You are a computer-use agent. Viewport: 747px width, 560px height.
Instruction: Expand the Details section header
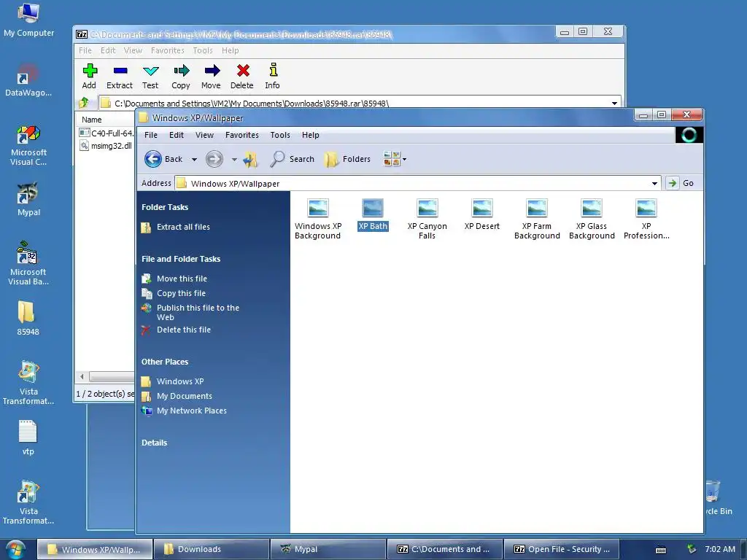(x=155, y=443)
